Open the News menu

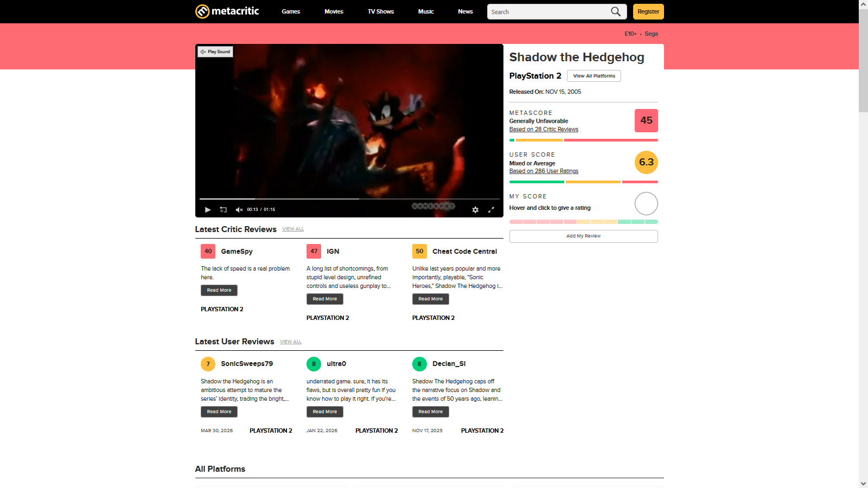click(x=465, y=11)
